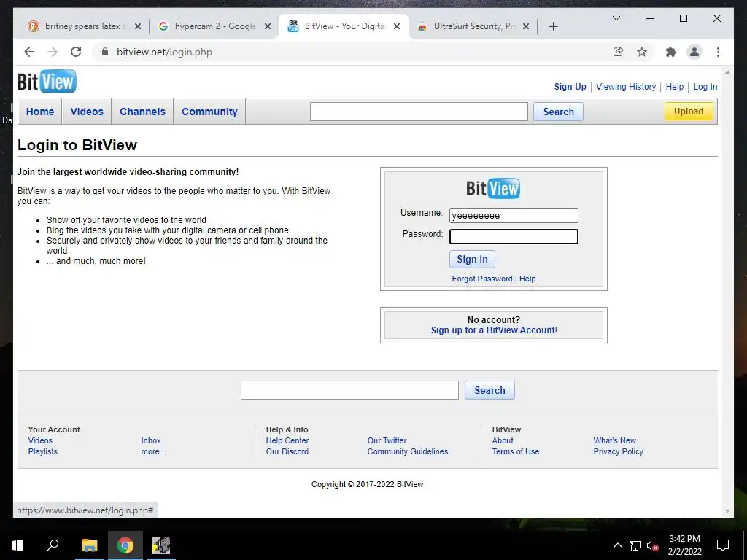Open the HyperCam app in the taskbar

pyautogui.click(x=161, y=545)
